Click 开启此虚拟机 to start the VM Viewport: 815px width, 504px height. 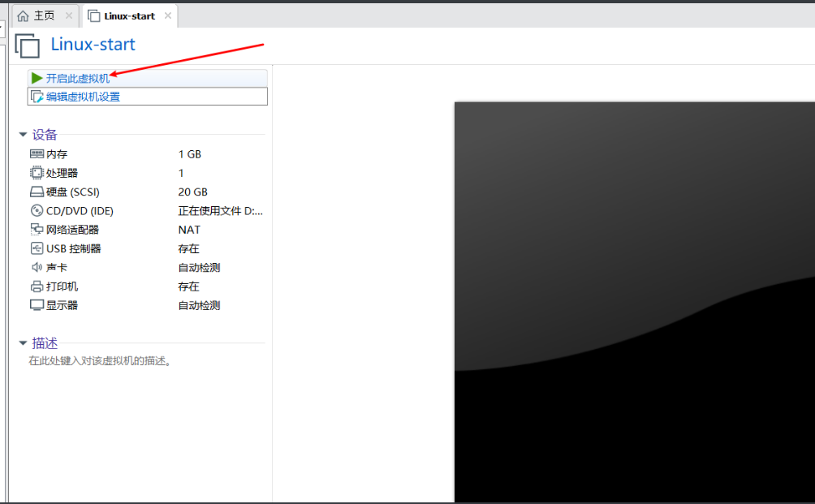pyautogui.click(x=78, y=79)
